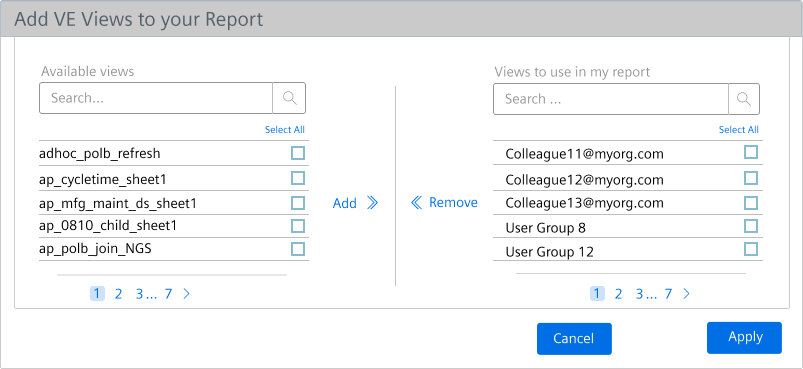Screen dimensions: 803x369
Task: Click the Colleague13@myorg.com row text
Action: point(584,203)
